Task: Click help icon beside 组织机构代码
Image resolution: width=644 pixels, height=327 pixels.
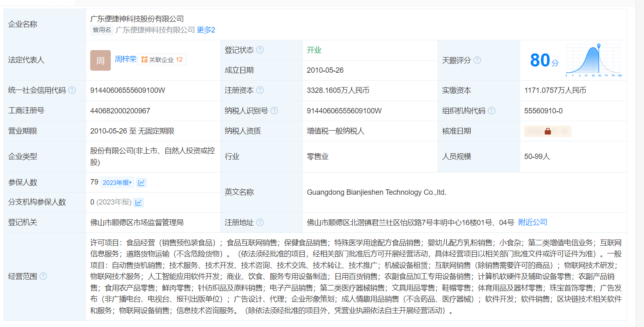Action: pyautogui.click(x=492, y=111)
